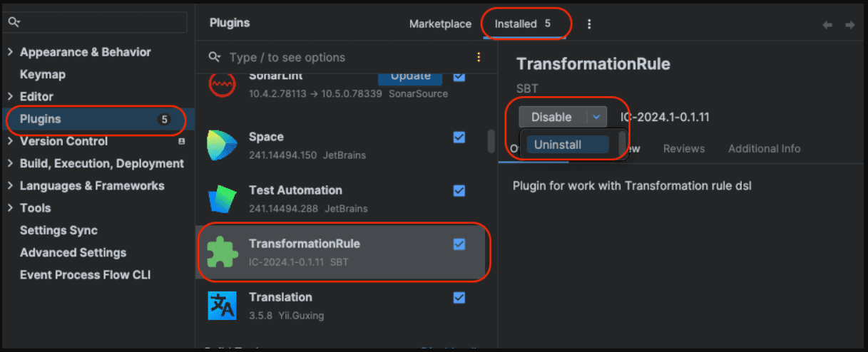Switch to the Marketplace tab
Viewport: 868px width, 352px height.
tap(440, 24)
